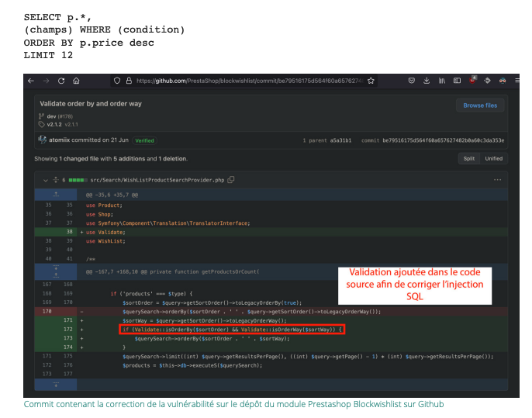Screen dimensions: 532x418
Task: Copy file path with the clipboard icon
Action: pyautogui.click(x=231, y=180)
